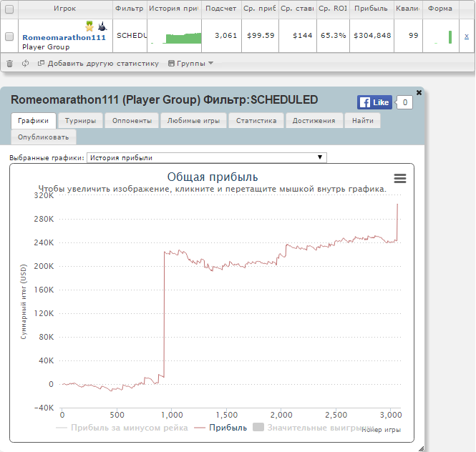Open the Статистика tab
This screenshot has width=476, height=452.
tap(256, 121)
